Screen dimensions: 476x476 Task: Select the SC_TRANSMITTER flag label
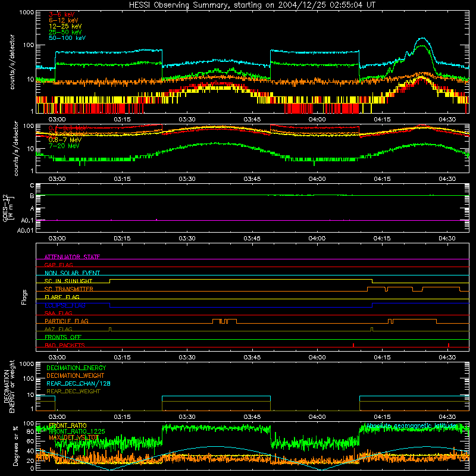point(68,289)
